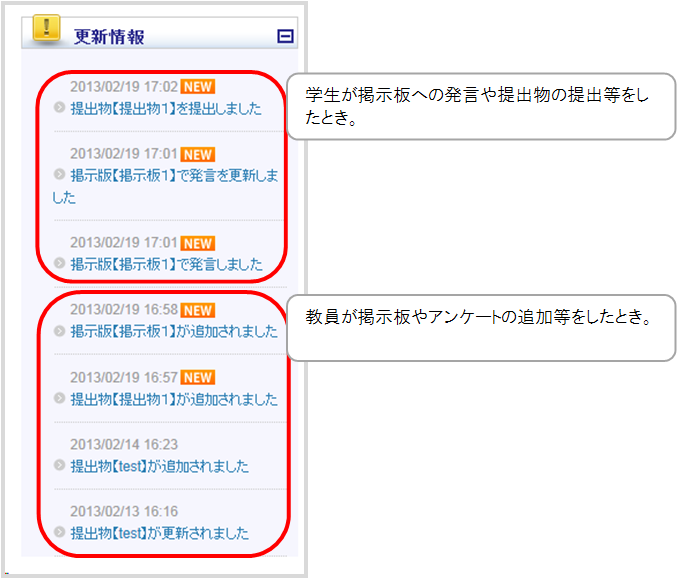The width and height of the screenshot is (679, 580).
Task: Open link 掲示版【掲示板1】が追加されました
Action: (x=174, y=331)
